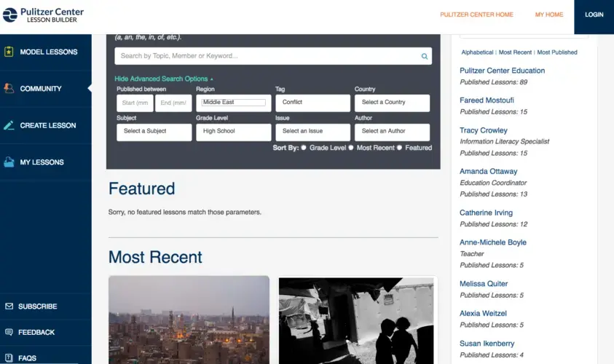The width and height of the screenshot is (614, 364).
Task: Open the black-and-white silhouette lesson thumbnail
Action: point(356,320)
